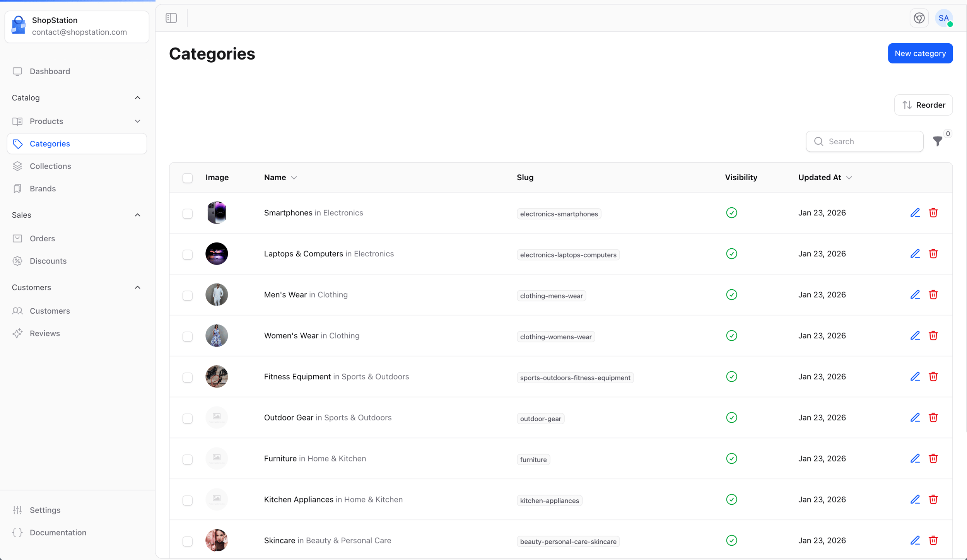Click the clothing-womens-wear slug badge

click(556, 337)
